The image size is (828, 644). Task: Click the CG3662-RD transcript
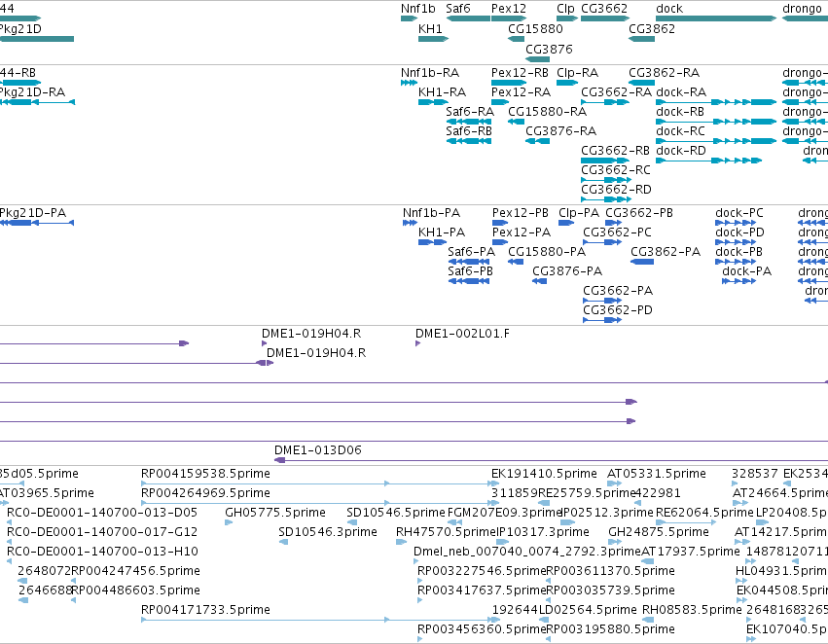click(606, 199)
